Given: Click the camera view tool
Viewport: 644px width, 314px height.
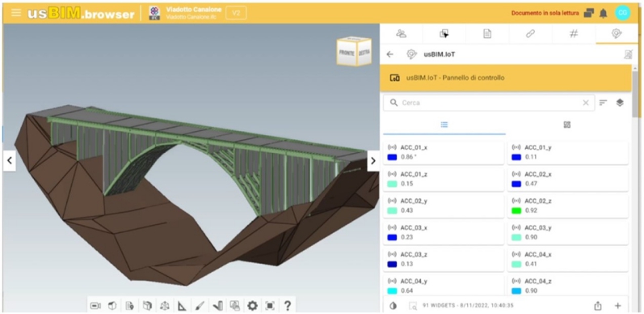Looking at the screenshot, I should pos(95,306).
